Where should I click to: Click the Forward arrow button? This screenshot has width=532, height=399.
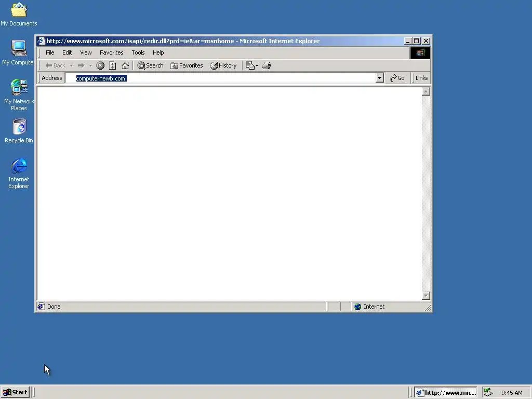[x=81, y=65]
